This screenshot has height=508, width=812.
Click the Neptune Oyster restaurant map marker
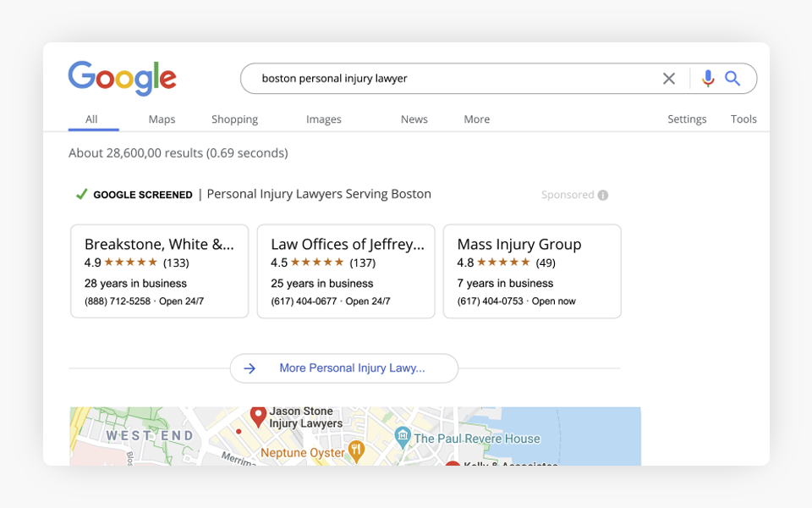point(356,452)
